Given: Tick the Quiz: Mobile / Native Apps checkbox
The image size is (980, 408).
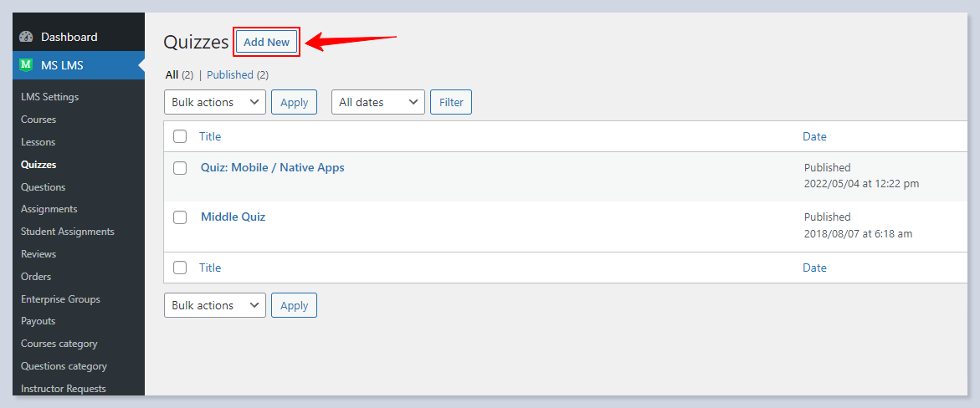Looking at the screenshot, I should [x=180, y=168].
